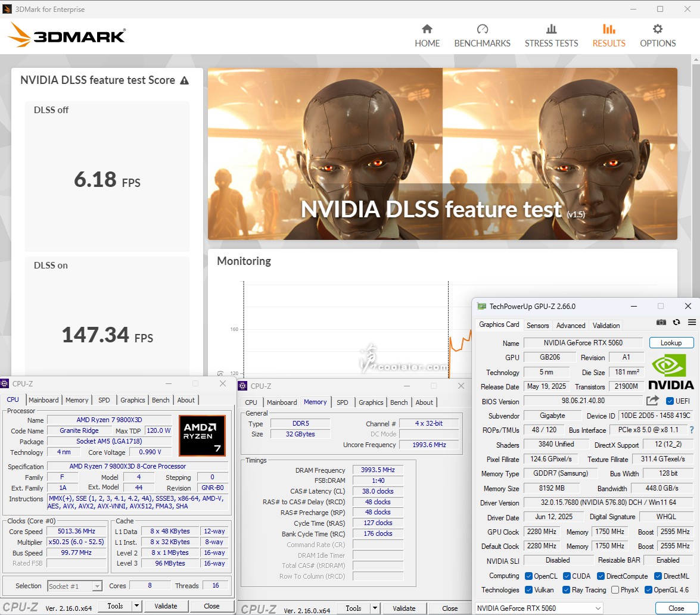Expand the Tools arrow in left CPU-Z window

tap(136, 605)
